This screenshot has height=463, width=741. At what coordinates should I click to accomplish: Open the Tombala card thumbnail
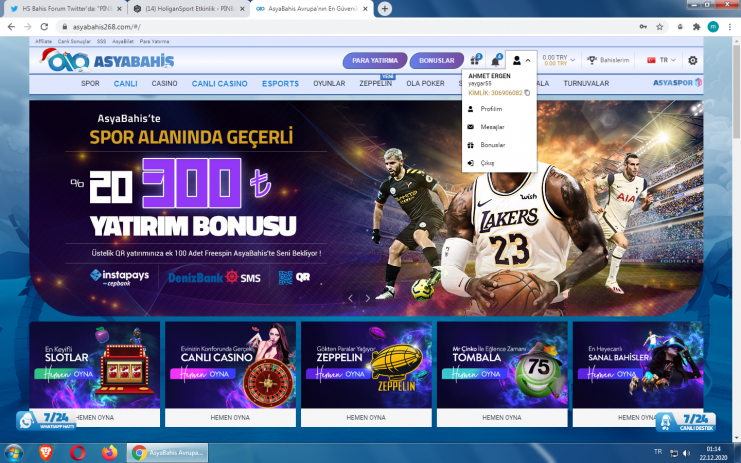click(502, 365)
